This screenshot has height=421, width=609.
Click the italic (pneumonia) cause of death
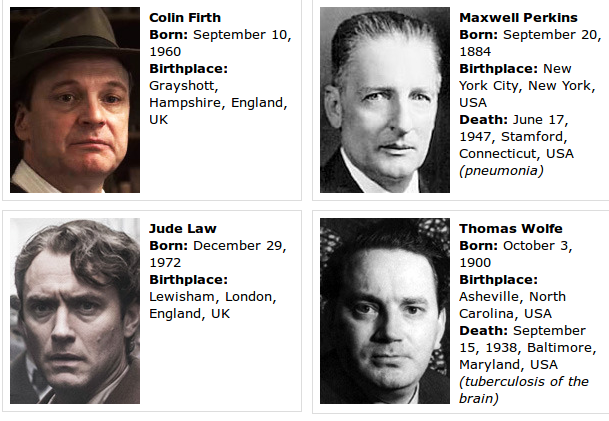tap(501, 170)
